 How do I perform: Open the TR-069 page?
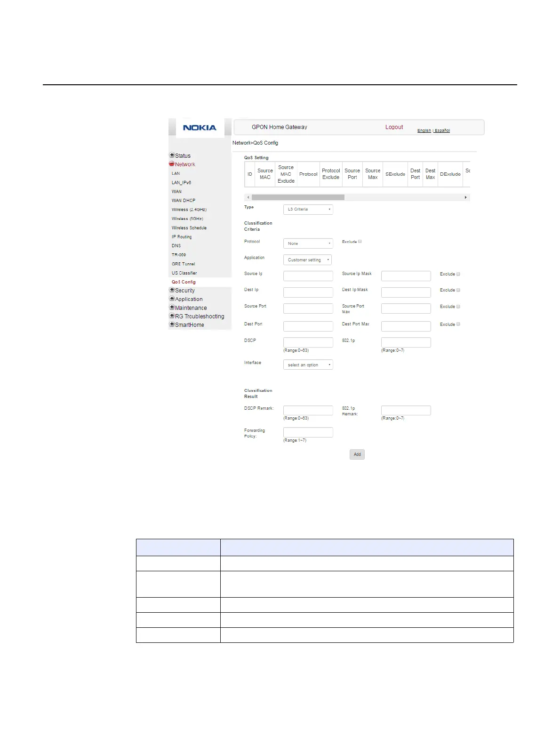pos(179,255)
